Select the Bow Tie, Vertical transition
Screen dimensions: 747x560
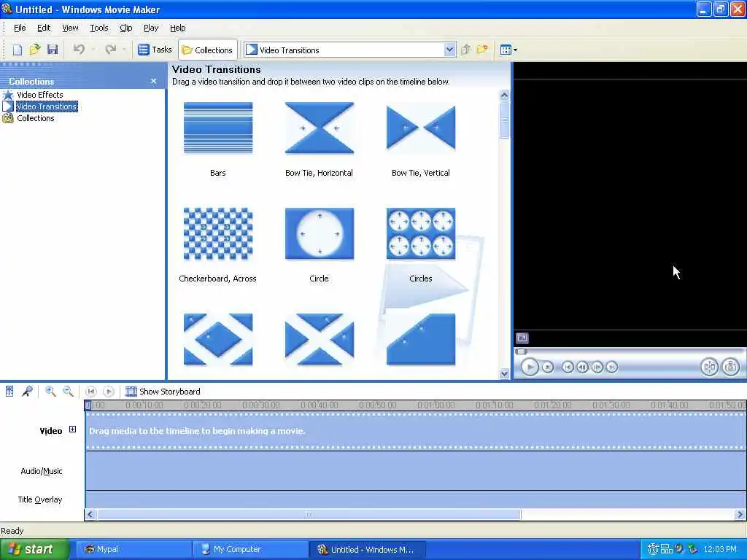[x=421, y=128]
